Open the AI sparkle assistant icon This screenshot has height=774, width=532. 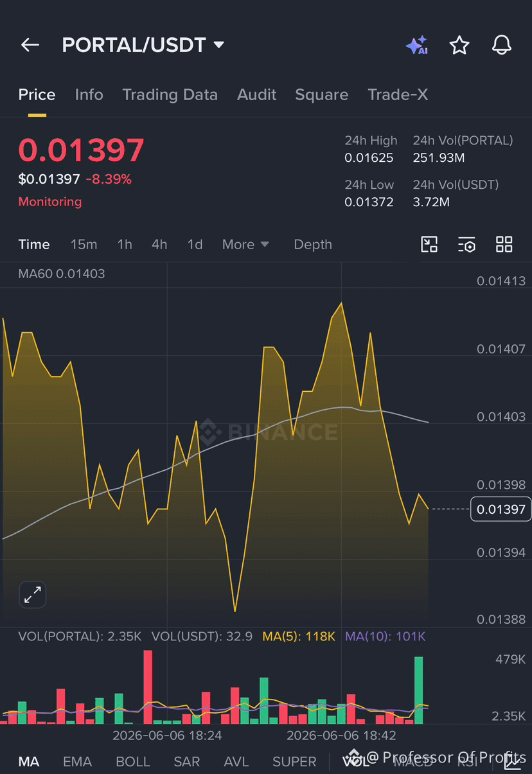416,45
